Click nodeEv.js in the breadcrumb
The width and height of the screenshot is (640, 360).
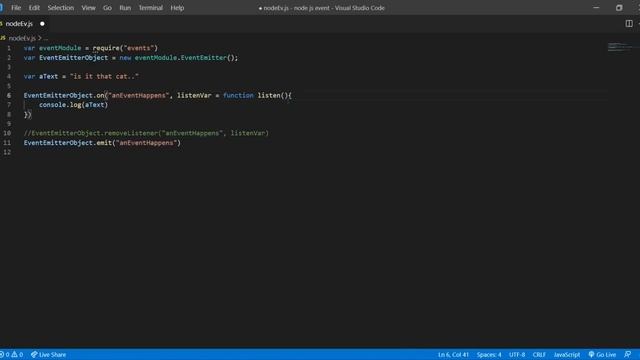click(22, 38)
